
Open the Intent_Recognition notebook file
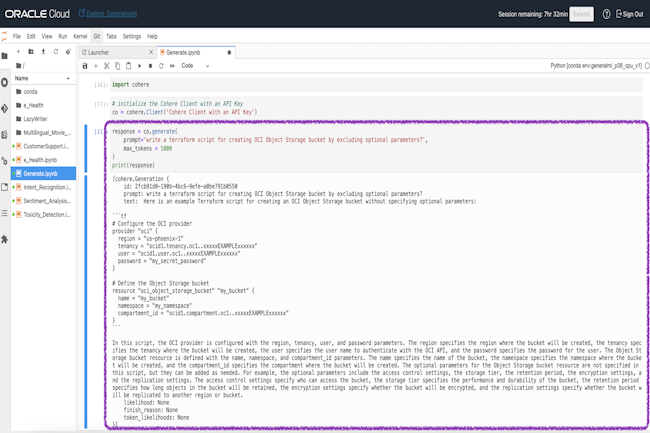coord(43,187)
